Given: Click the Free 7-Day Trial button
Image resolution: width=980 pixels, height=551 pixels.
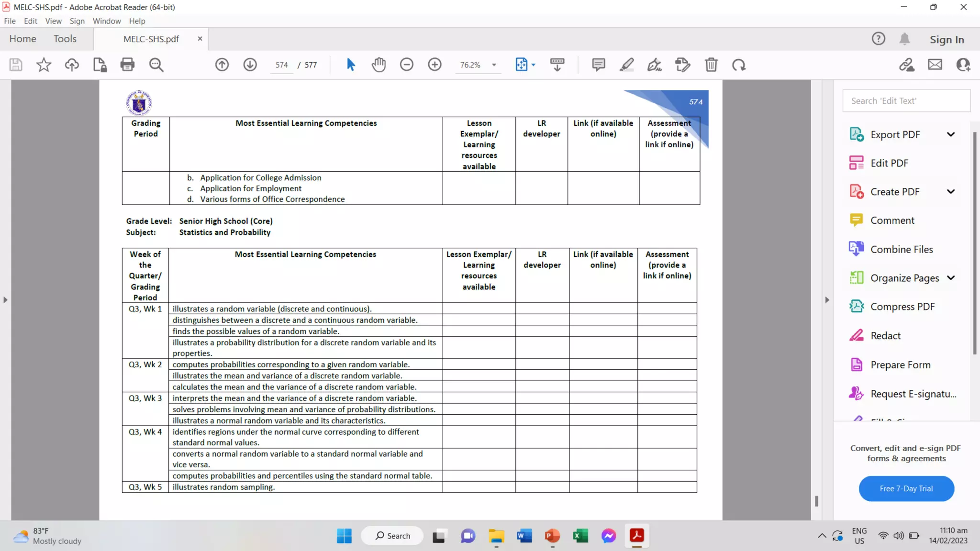Looking at the screenshot, I should pos(906,488).
